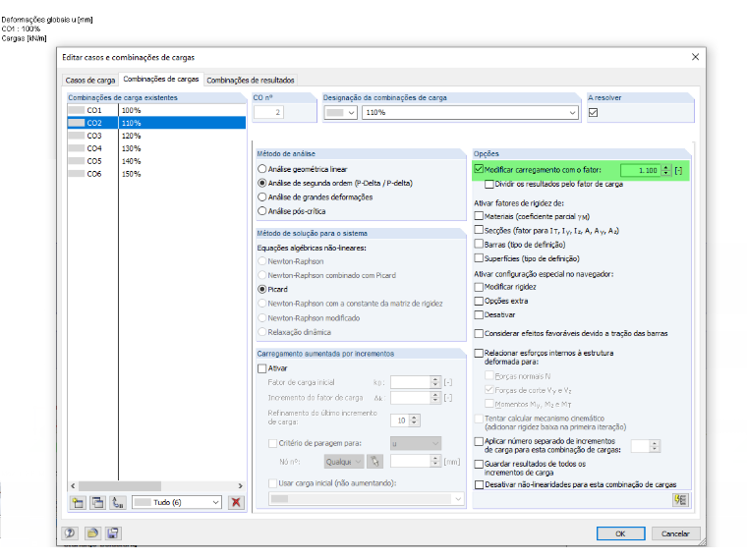The height and width of the screenshot is (560, 747).
Task: Enable Guardar resultados de todos os incrementos
Action: point(479,464)
